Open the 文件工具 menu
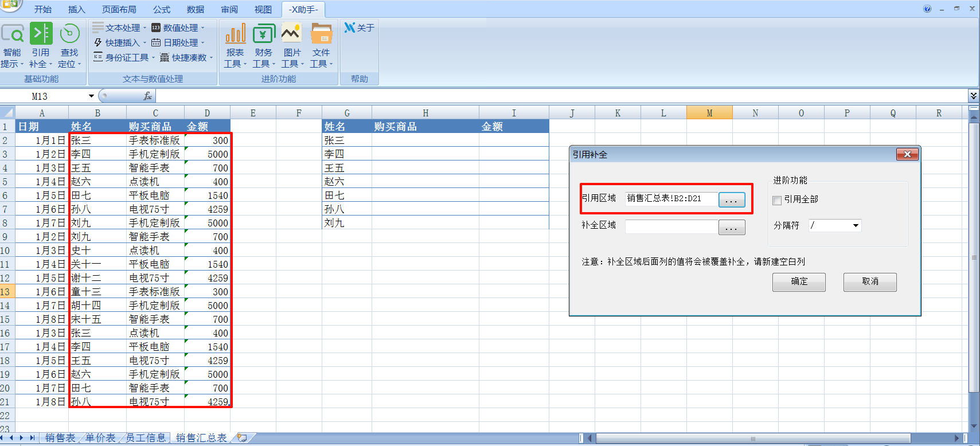 pos(321,46)
